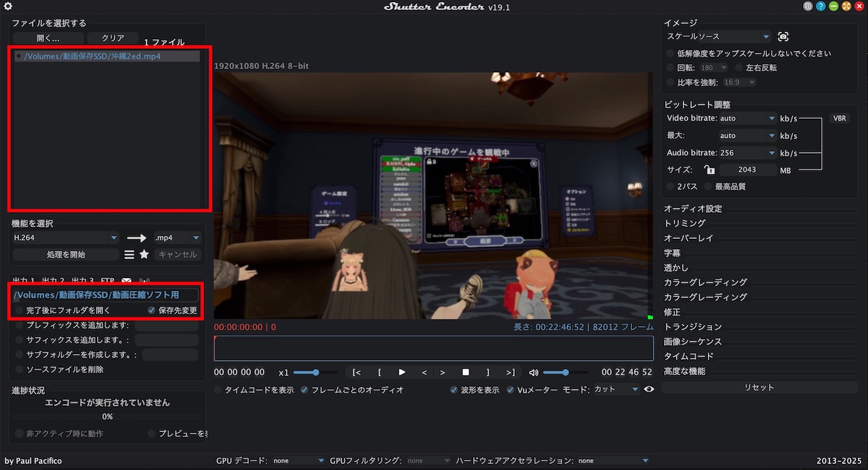Enable タイムコードを表示 checkbox
868x470 pixels.
coord(218,390)
